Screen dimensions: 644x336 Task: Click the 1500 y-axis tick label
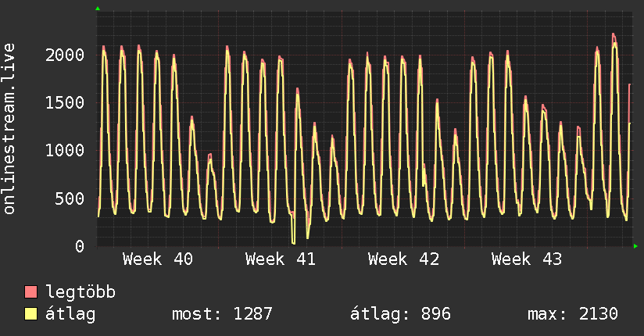point(65,102)
